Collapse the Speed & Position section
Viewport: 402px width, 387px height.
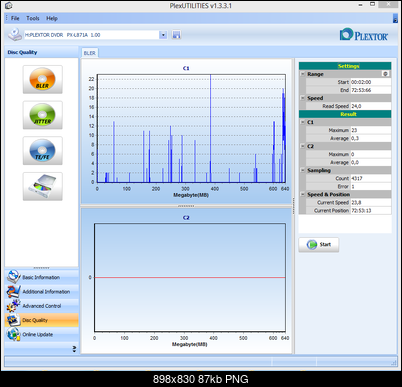coord(303,194)
